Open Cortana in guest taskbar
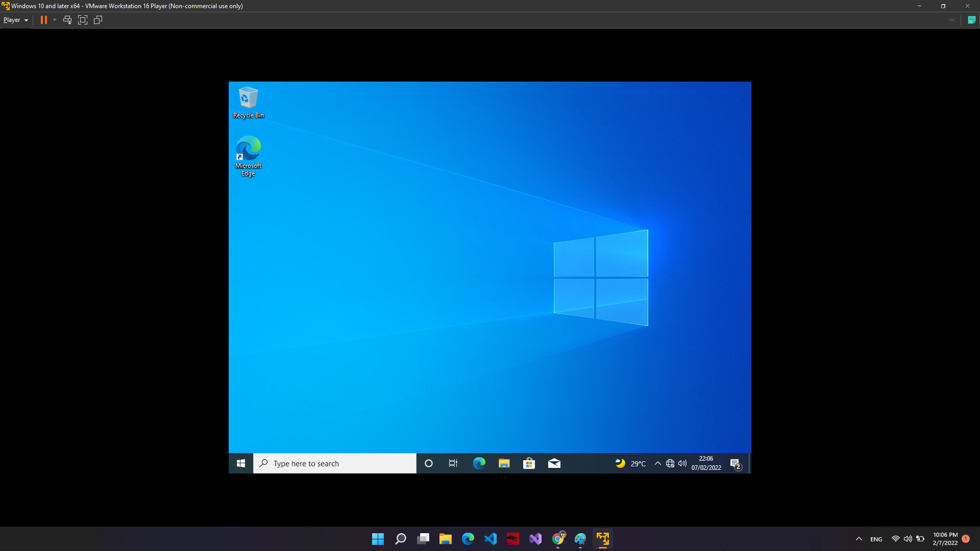980x551 pixels. [x=428, y=463]
